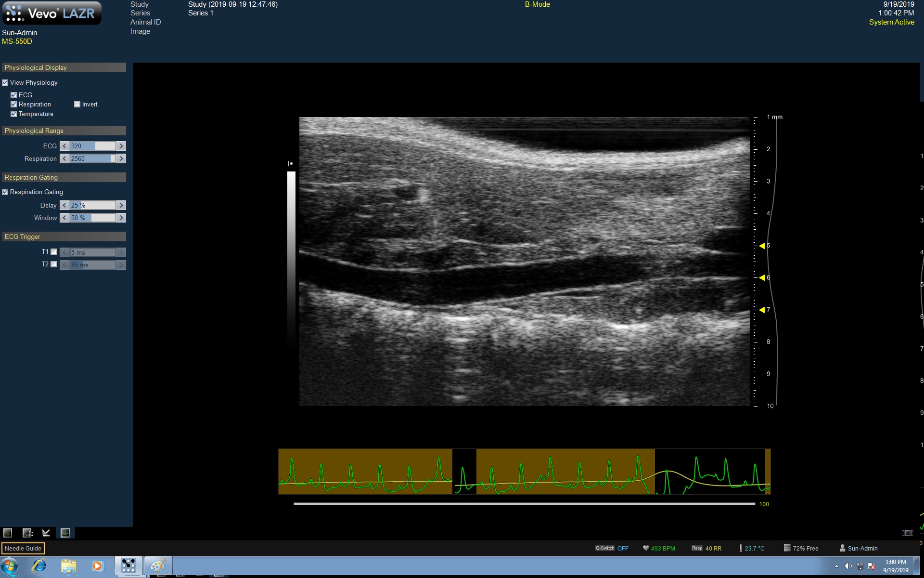The image size is (924, 578).
Task: Click the heart rate BPM status icon
Action: [x=646, y=548]
